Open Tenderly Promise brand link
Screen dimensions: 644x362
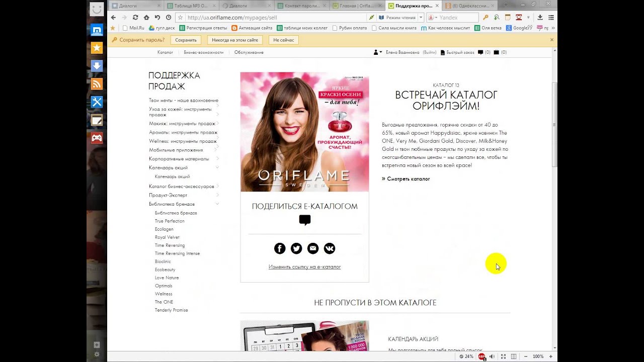171,310
